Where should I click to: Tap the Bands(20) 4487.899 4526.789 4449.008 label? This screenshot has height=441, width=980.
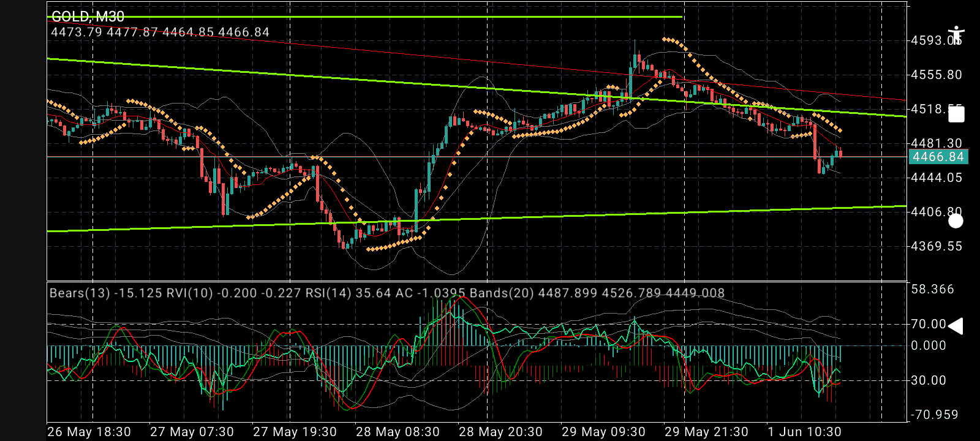pyautogui.click(x=597, y=293)
